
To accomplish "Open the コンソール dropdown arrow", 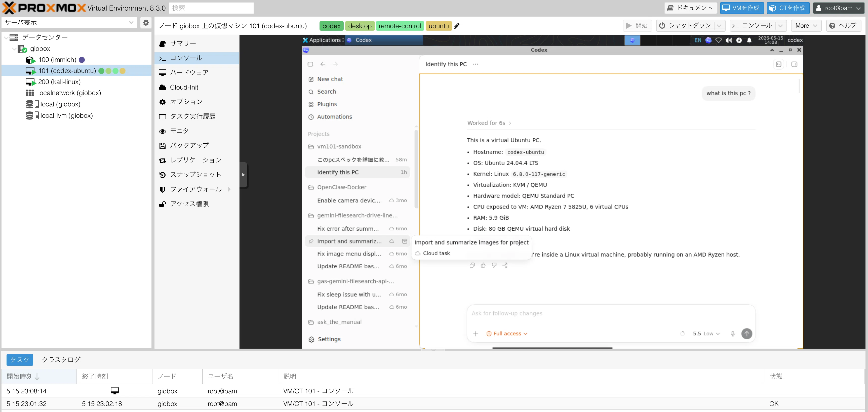I will pyautogui.click(x=780, y=26).
